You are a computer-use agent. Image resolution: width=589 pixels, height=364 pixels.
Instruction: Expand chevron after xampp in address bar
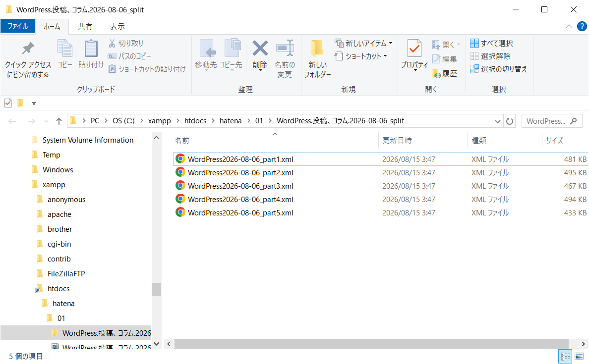point(177,121)
